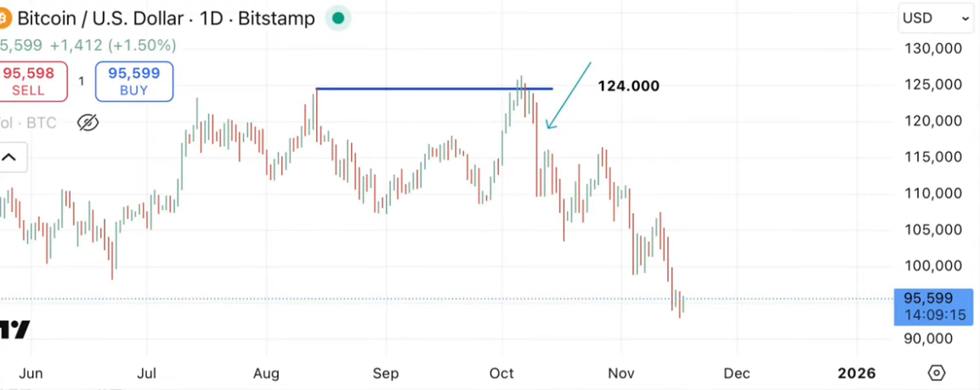This screenshot has height=390, width=980.
Task: Click the TradingView logo
Action: click(x=15, y=330)
